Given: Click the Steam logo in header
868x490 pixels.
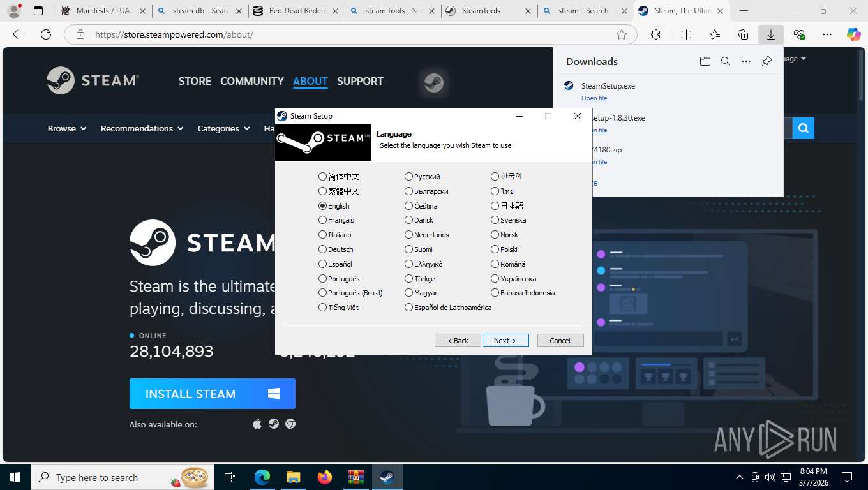Looking at the screenshot, I should [93, 80].
